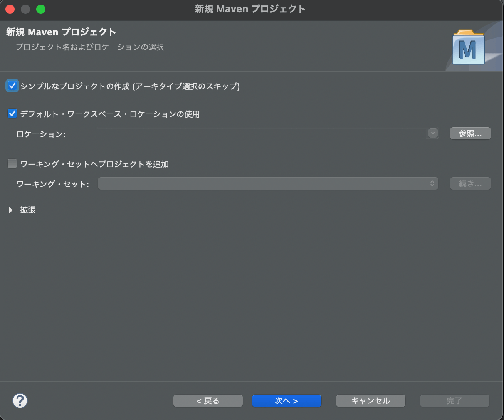Enable ワーキング・セットへプロジェクトを追加 checkbox
The image size is (504, 420).
tap(12, 164)
